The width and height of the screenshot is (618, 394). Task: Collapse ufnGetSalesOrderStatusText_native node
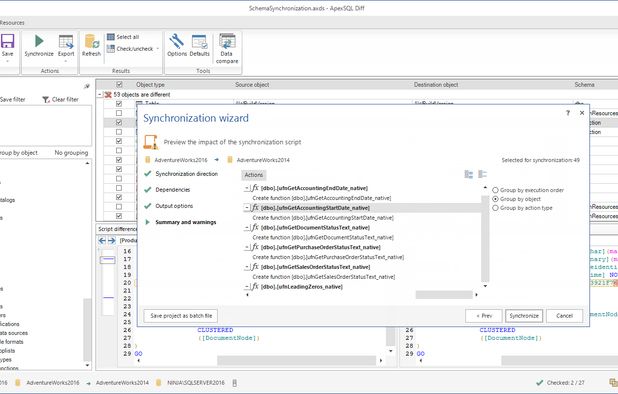[247, 267]
